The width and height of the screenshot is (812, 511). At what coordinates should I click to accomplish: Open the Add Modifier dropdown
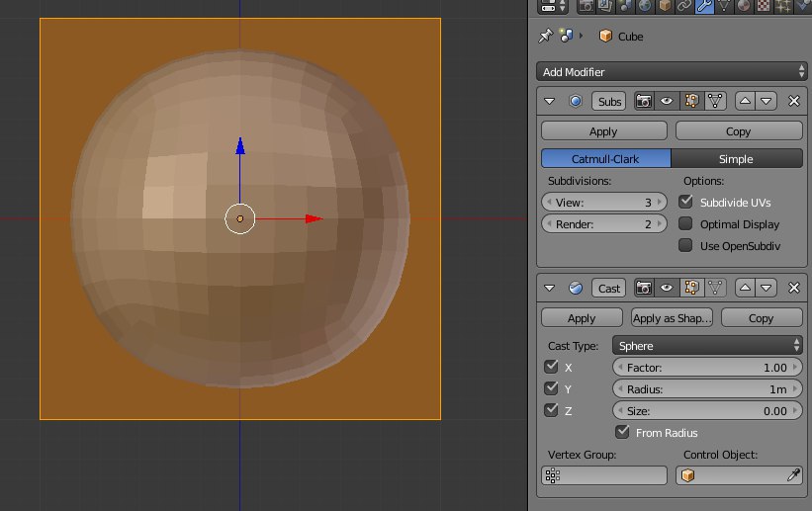pyautogui.click(x=673, y=72)
